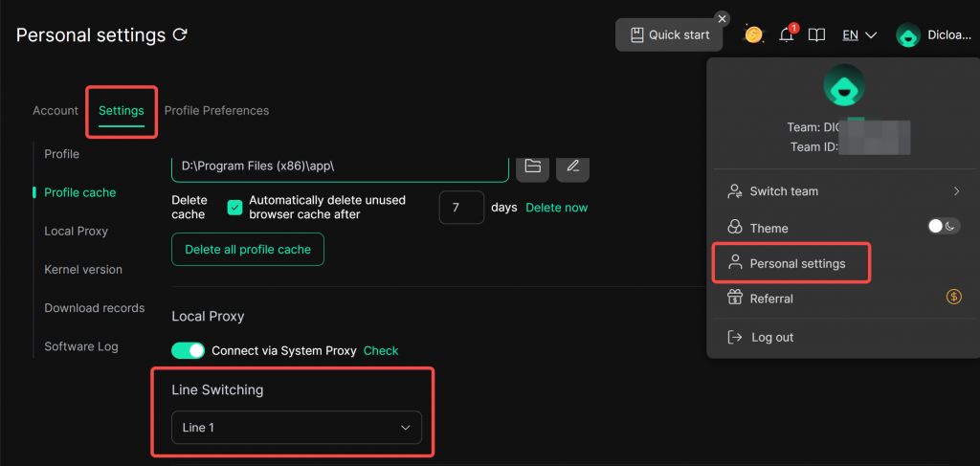Expand the Switch team submenu
980x466 pixels.
pyautogui.click(x=842, y=191)
